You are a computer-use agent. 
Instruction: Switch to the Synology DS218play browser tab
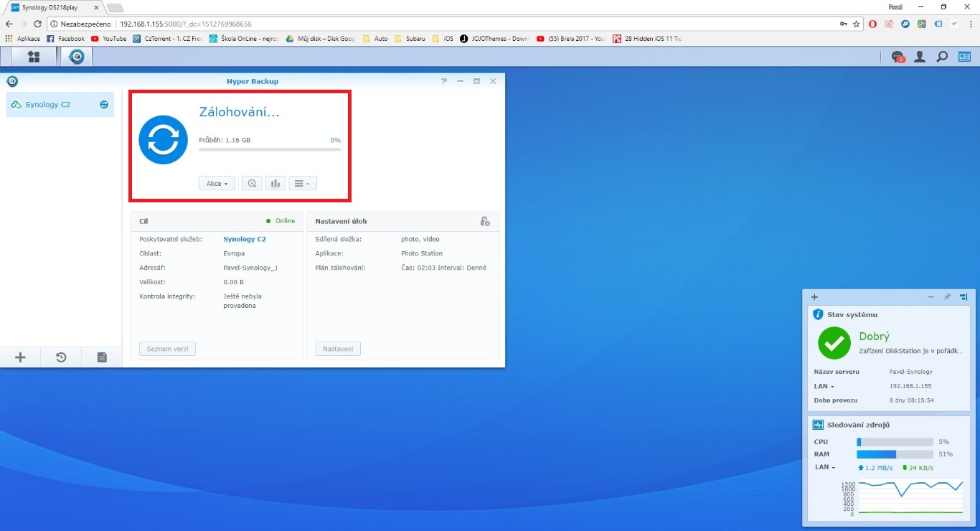[x=55, y=7]
